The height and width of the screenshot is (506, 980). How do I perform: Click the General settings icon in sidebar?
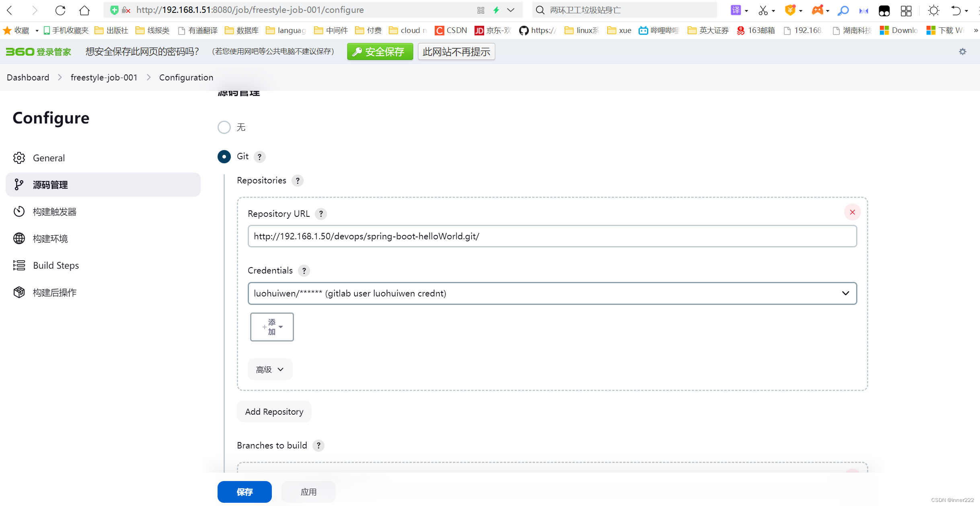coord(19,158)
